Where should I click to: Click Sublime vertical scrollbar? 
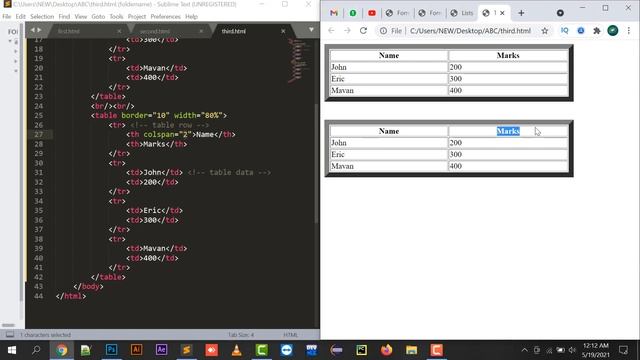point(316,163)
